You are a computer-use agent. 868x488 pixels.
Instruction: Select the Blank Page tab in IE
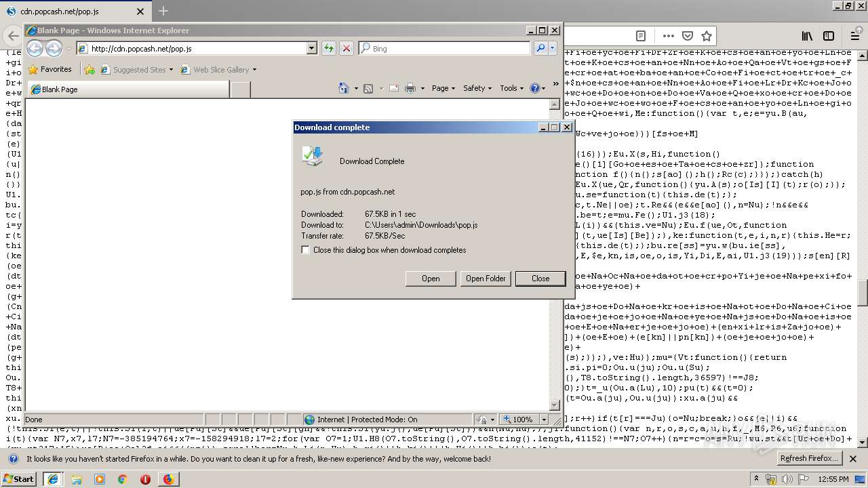127,89
